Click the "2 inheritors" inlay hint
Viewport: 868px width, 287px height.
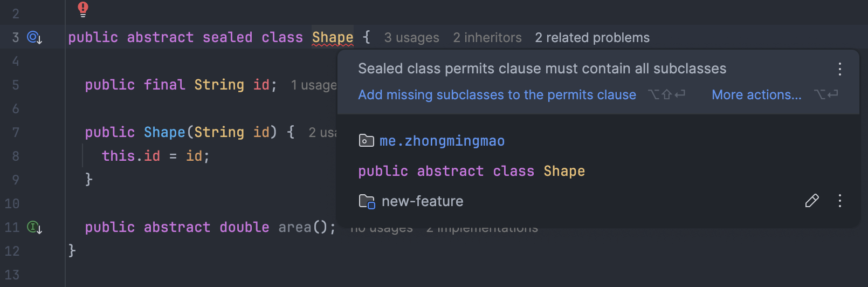(x=487, y=38)
